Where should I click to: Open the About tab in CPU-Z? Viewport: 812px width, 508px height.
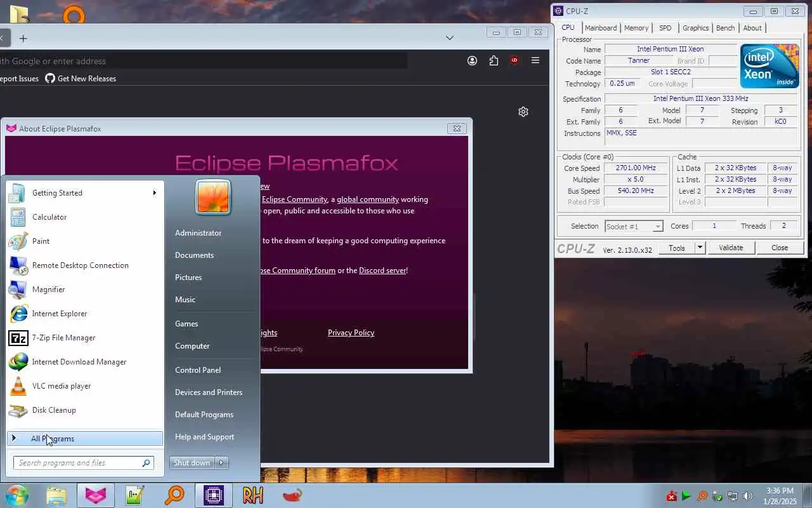(752, 28)
